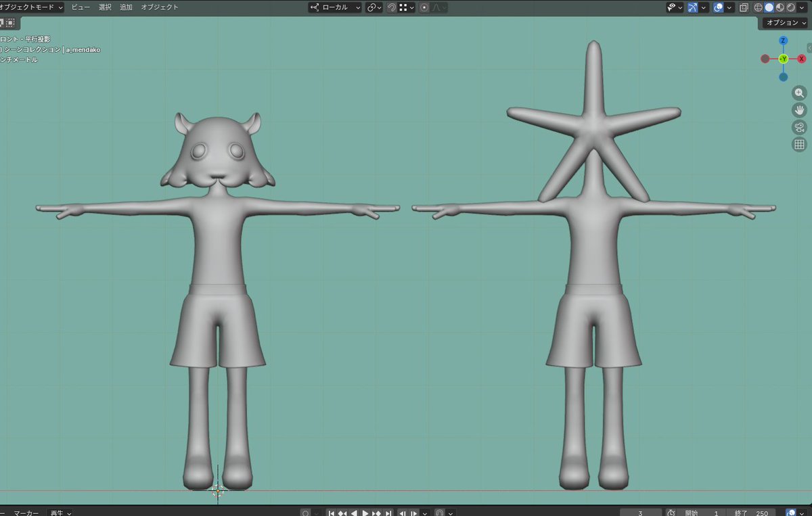The image size is (812, 516).
Task: Jump to previous keyframe
Action: 342,513
